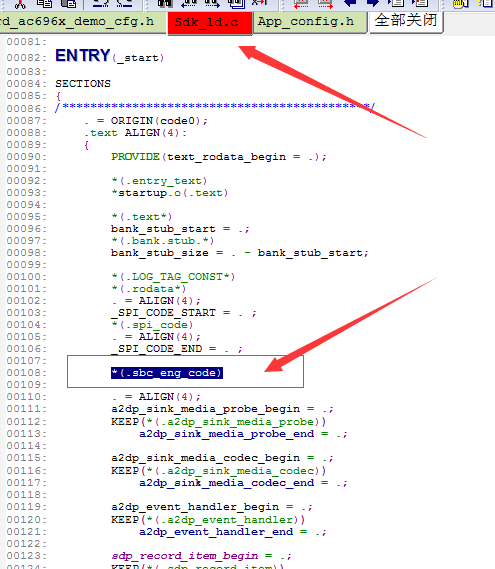The image size is (495, 569).
Task: Click the bank_stub_size assignment line
Action: click(240, 253)
